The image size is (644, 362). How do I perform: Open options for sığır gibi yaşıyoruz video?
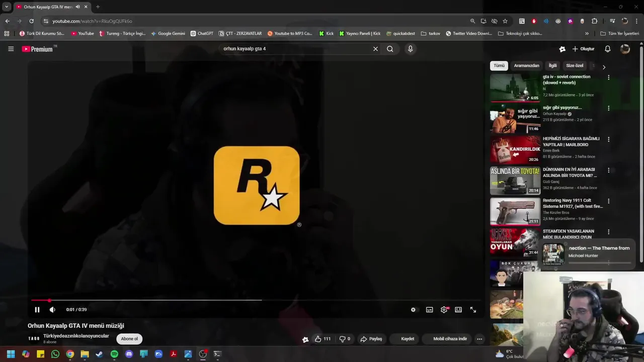point(608,108)
